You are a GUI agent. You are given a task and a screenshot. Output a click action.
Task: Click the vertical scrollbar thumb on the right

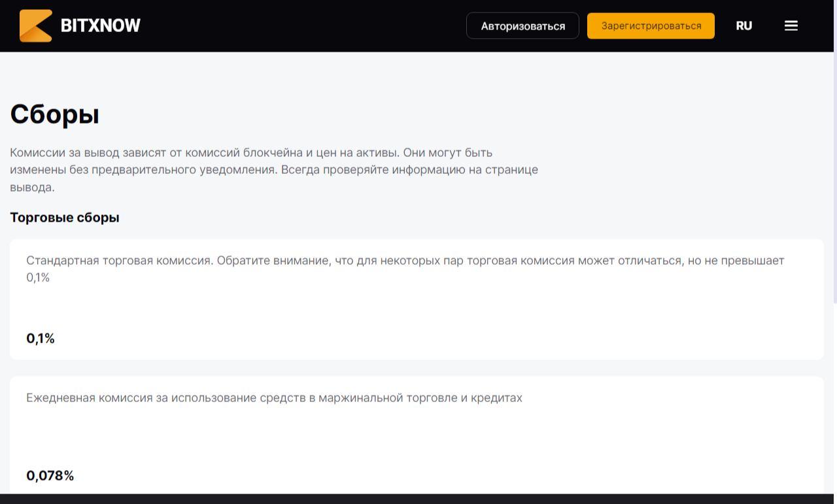click(834, 178)
